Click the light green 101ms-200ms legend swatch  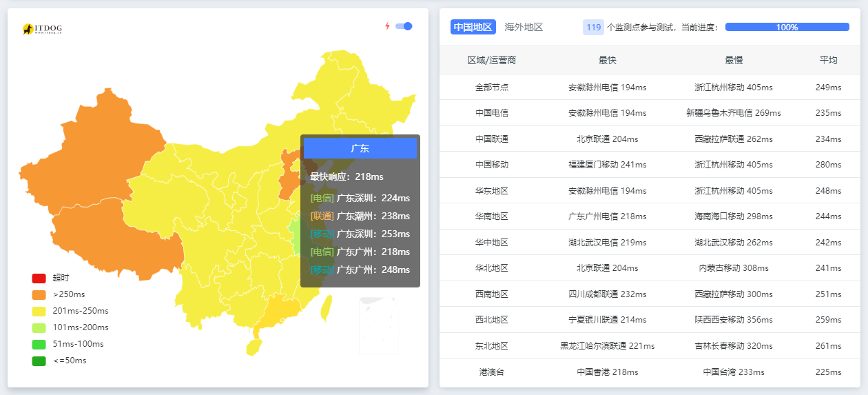tap(39, 327)
